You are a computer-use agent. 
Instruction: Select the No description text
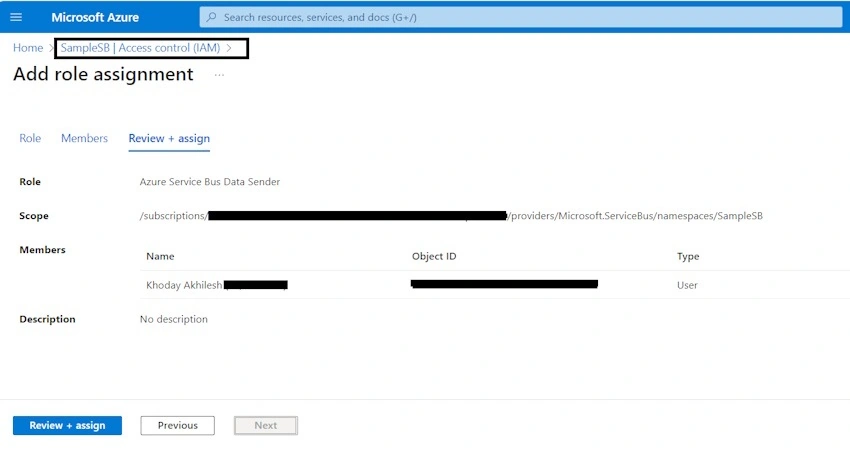click(x=173, y=319)
